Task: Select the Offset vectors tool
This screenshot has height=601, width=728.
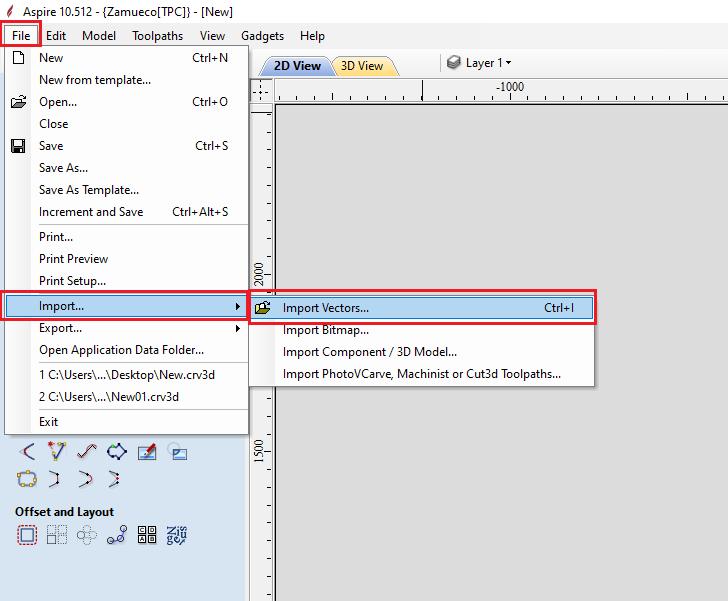Action: coord(27,535)
